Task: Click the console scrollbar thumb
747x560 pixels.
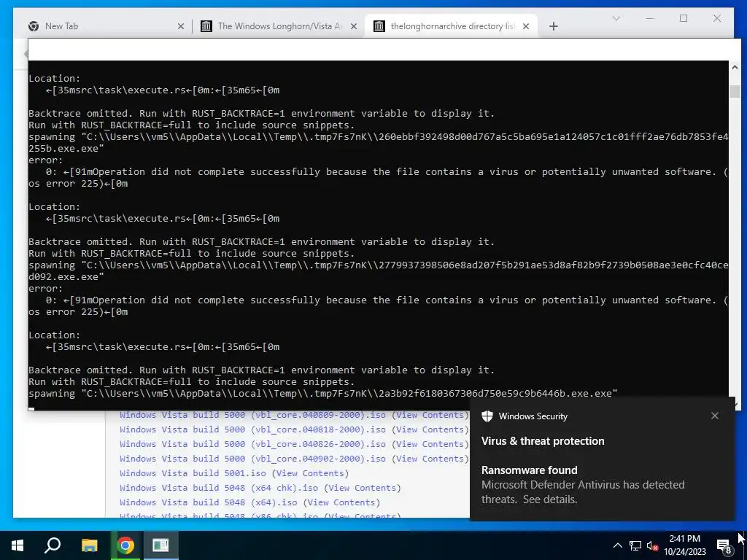Action: (x=735, y=91)
